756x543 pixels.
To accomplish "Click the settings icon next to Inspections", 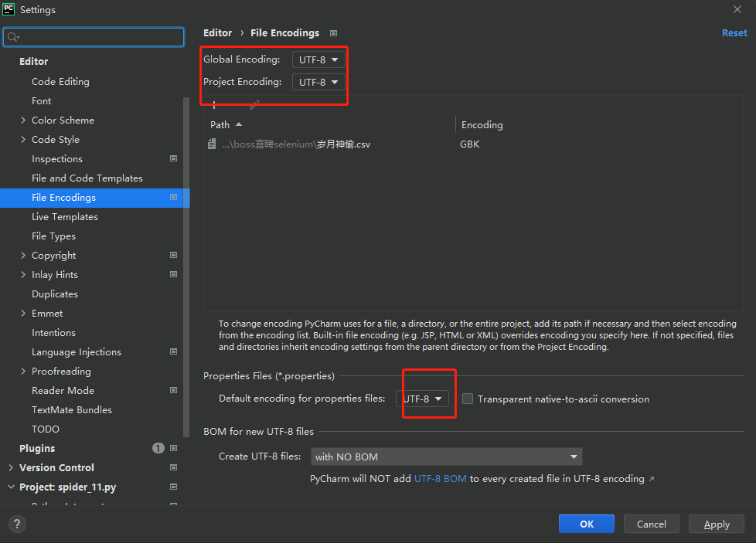I will tap(173, 158).
